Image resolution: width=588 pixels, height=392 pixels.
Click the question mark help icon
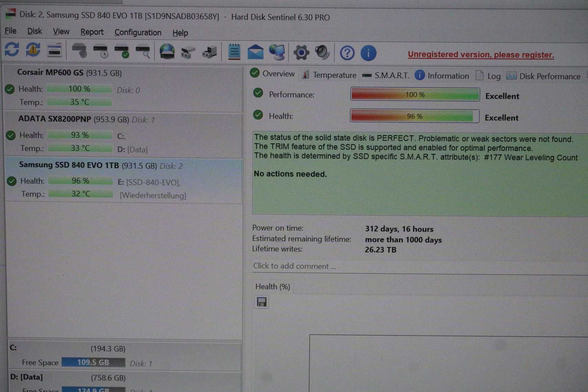pos(347,53)
